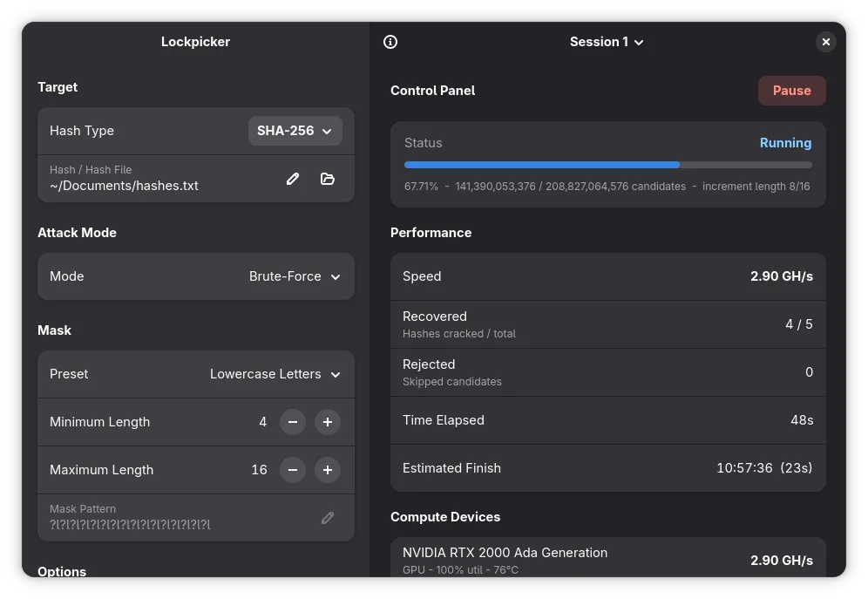The height and width of the screenshot is (599, 868).
Task: Select the NVIDIA RTX 2000 Ada Generation row
Action: pyautogui.click(x=607, y=558)
